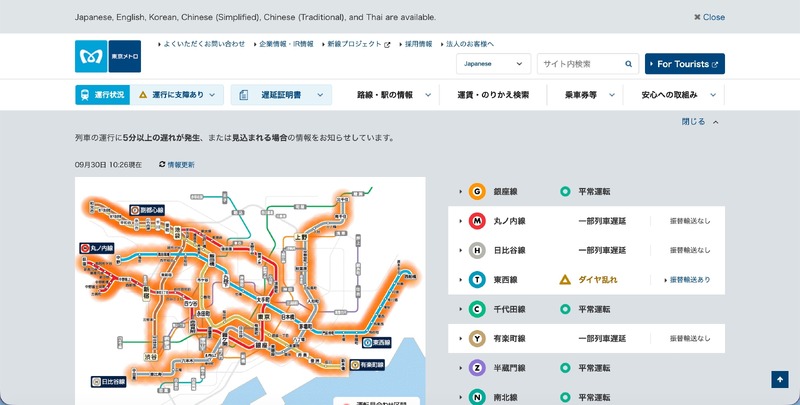This screenshot has height=405, width=800.
Task: Click the Marunouchi line M icon
Action: click(477, 221)
